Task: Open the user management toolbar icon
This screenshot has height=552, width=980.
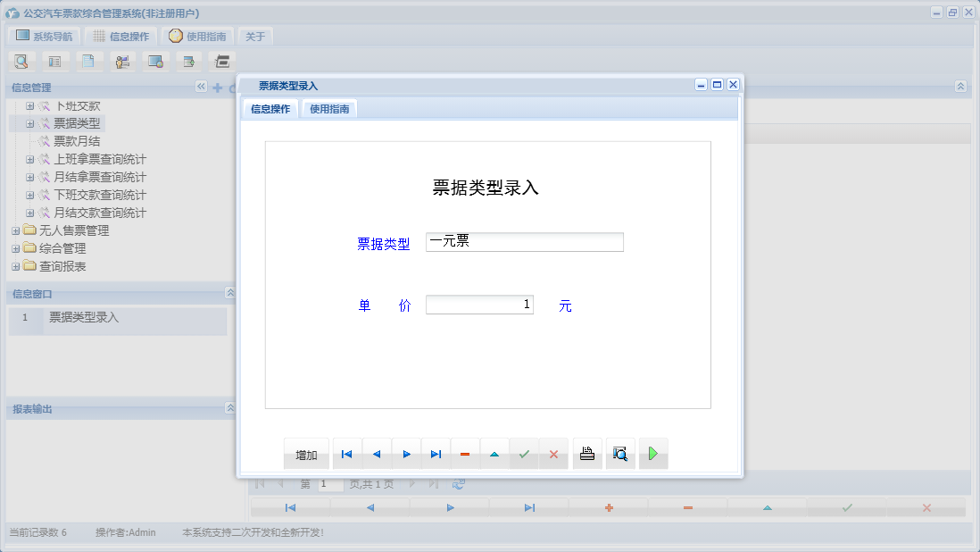Action: click(x=122, y=61)
